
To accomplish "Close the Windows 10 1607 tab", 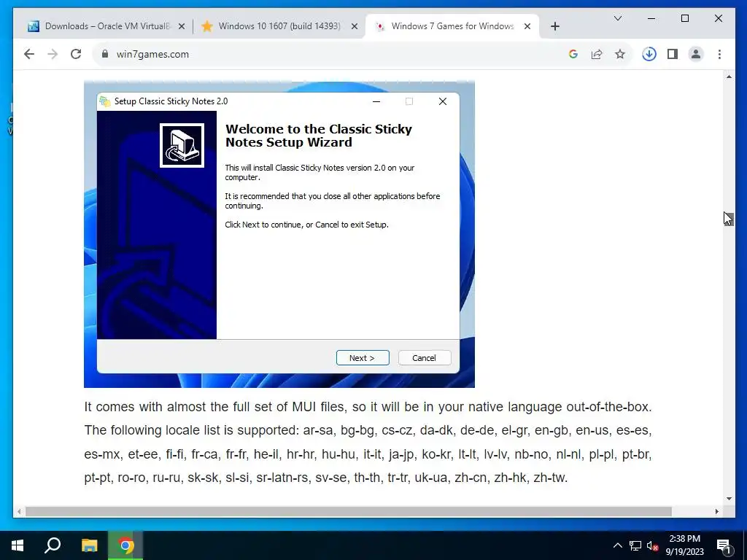I will (355, 27).
